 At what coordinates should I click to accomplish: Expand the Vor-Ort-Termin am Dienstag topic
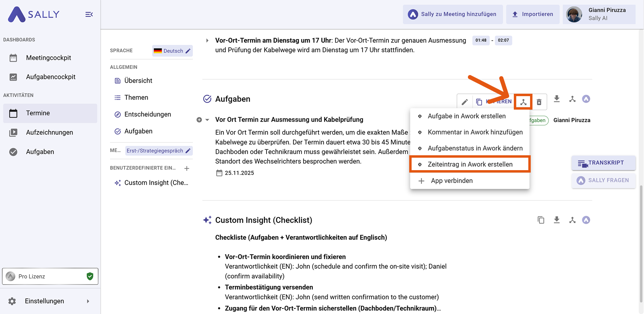(x=207, y=40)
